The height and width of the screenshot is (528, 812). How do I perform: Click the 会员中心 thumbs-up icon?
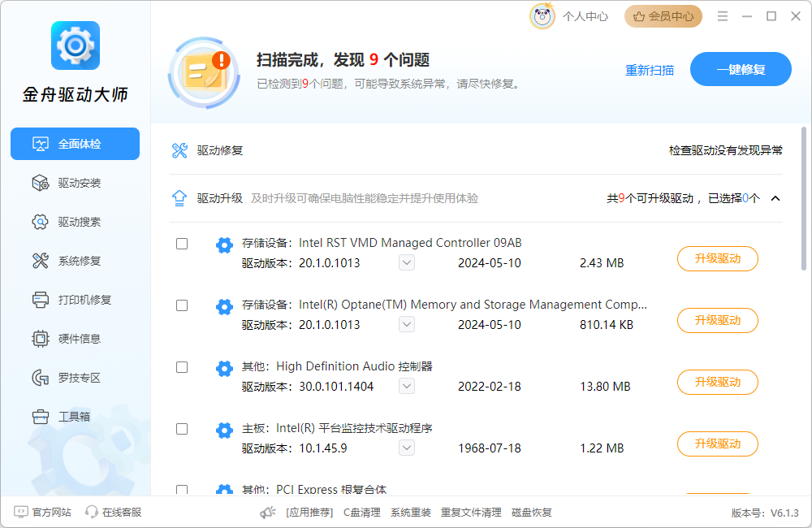pyautogui.click(x=639, y=16)
